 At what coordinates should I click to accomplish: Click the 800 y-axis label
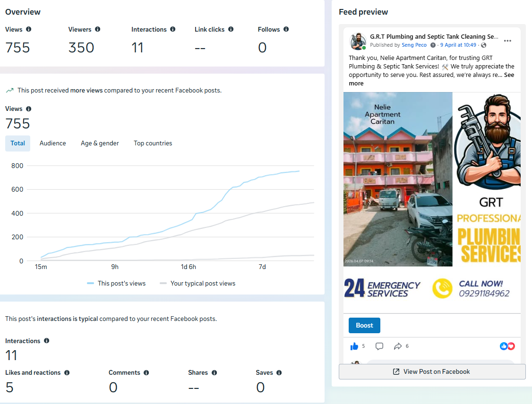(17, 166)
